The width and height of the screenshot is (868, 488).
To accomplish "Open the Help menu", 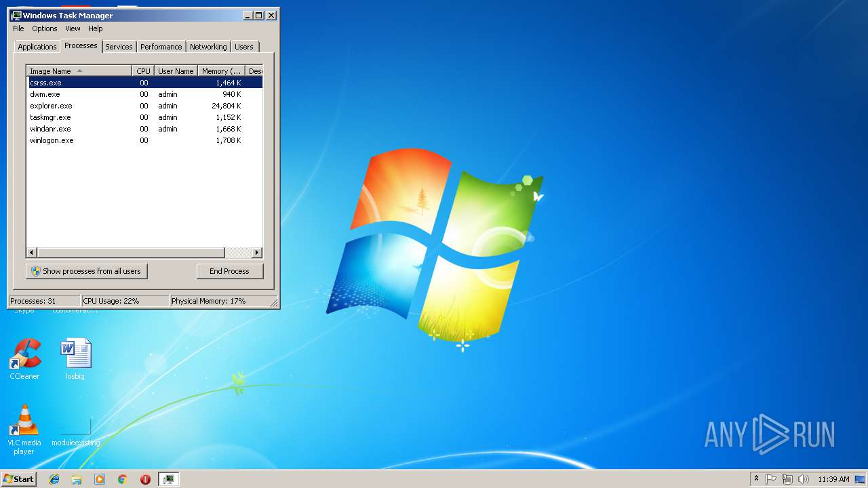I will pos(96,28).
